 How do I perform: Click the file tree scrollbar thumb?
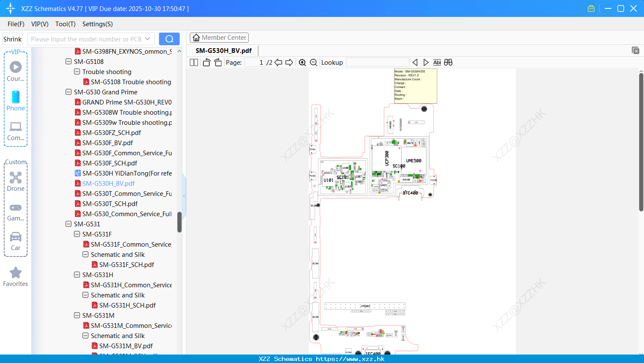click(x=179, y=222)
